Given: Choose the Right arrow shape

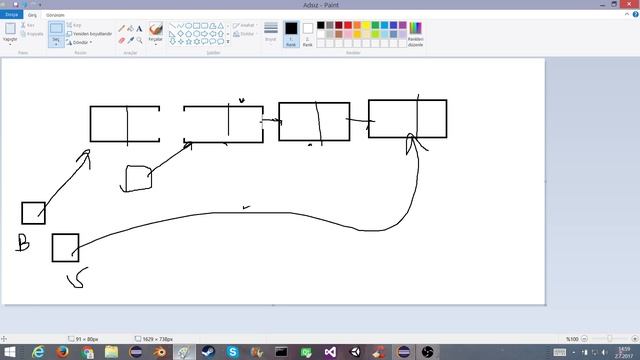Looking at the screenshot, I should click(x=204, y=34).
